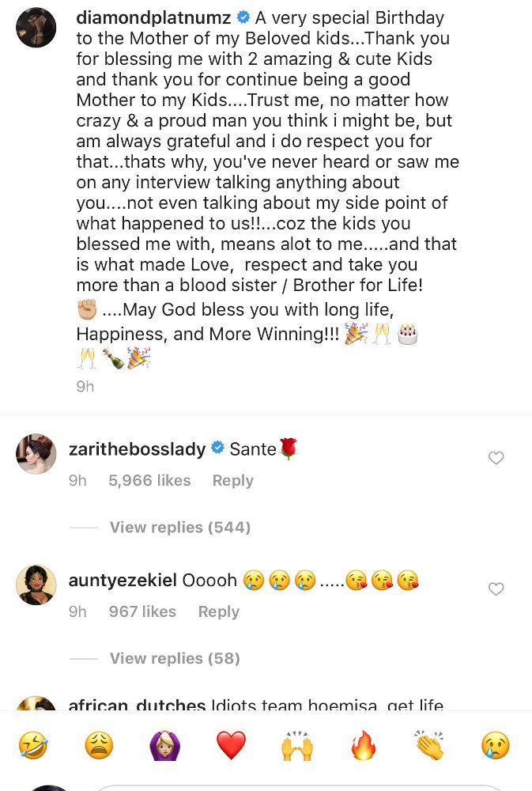Expand View replies (58)
The width and height of the screenshot is (532, 791).
175,658
